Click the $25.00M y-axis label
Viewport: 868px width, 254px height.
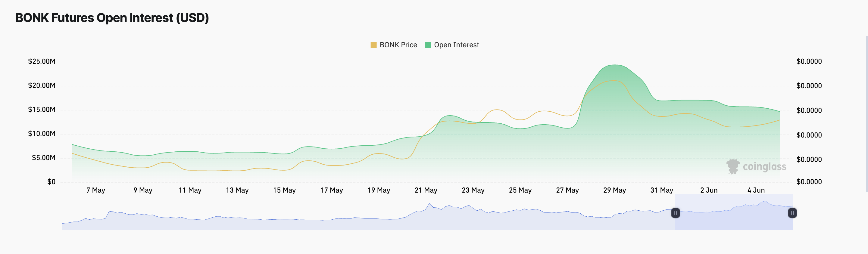click(42, 61)
